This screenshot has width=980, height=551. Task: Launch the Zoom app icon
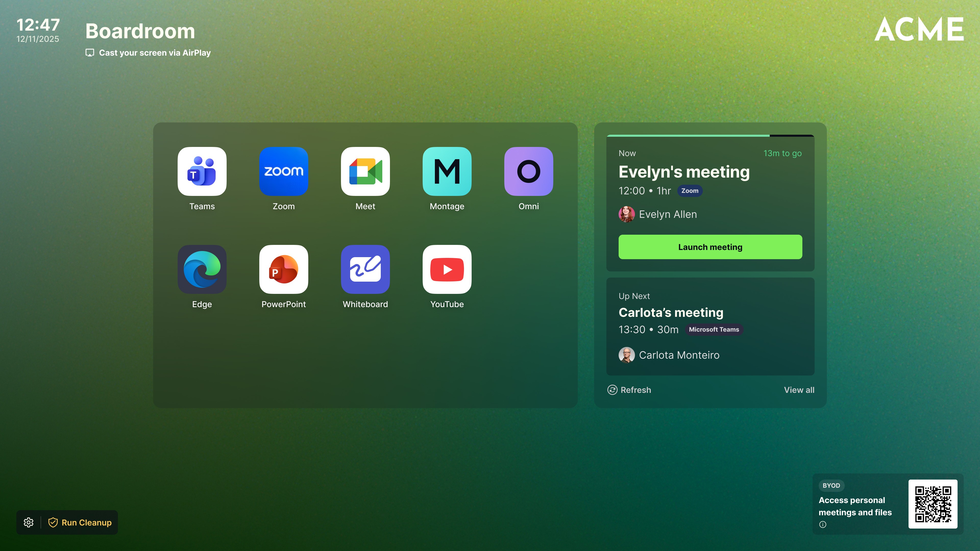click(284, 171)
